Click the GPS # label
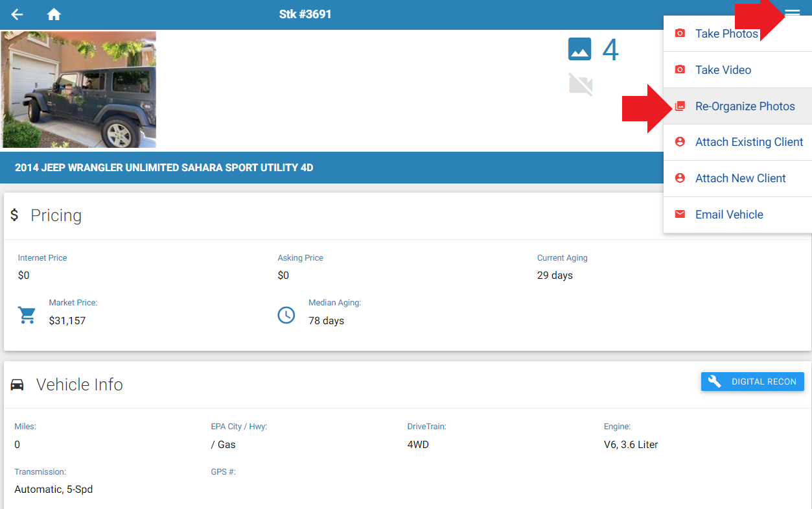 [223, 472]
